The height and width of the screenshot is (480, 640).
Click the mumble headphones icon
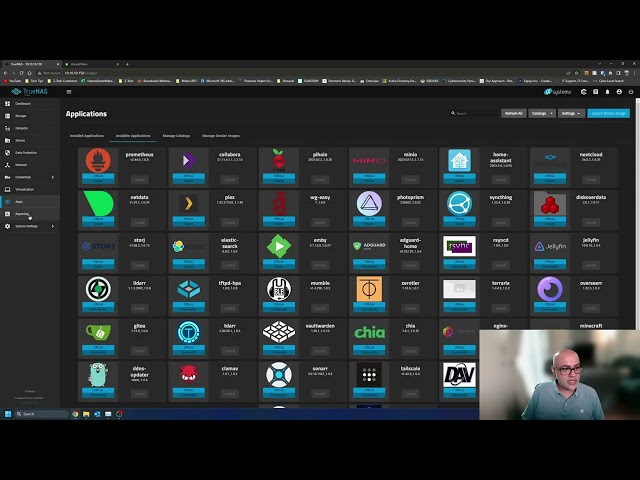coord(279,289)
